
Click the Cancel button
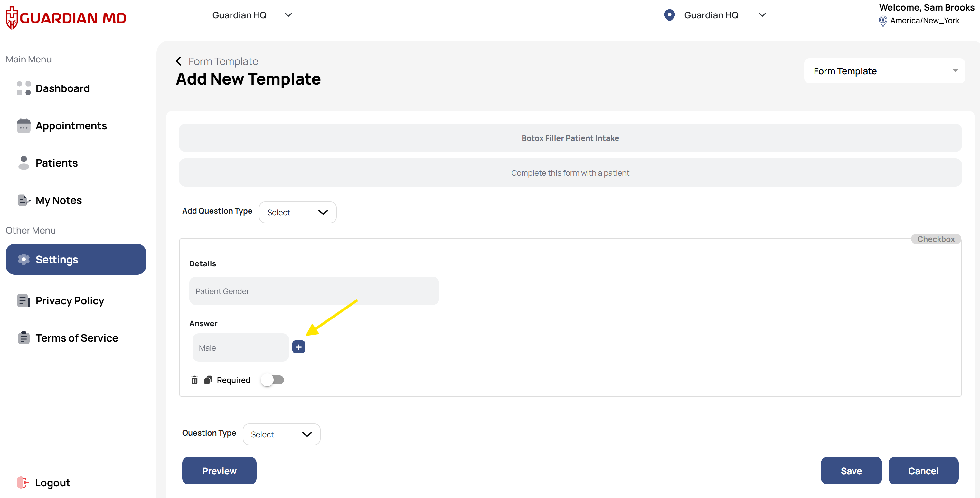coord(923,471)
